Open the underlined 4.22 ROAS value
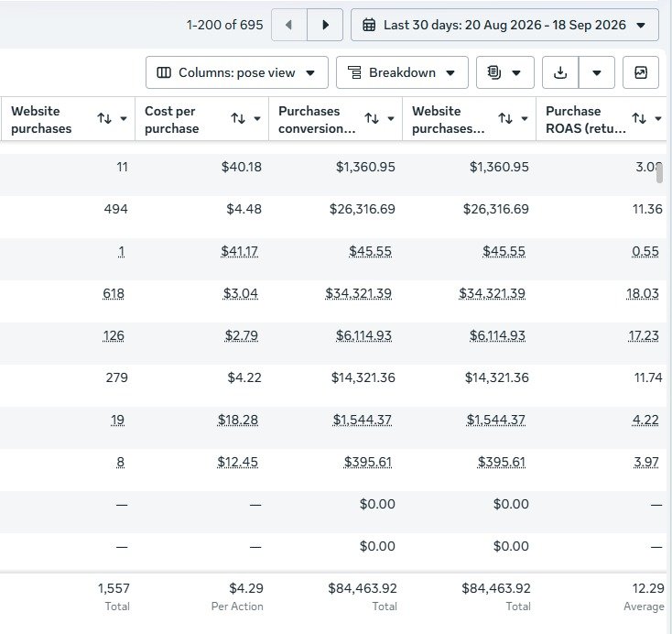Image resolution: width=672 pixels, height=634 pixels. [645, 420]
